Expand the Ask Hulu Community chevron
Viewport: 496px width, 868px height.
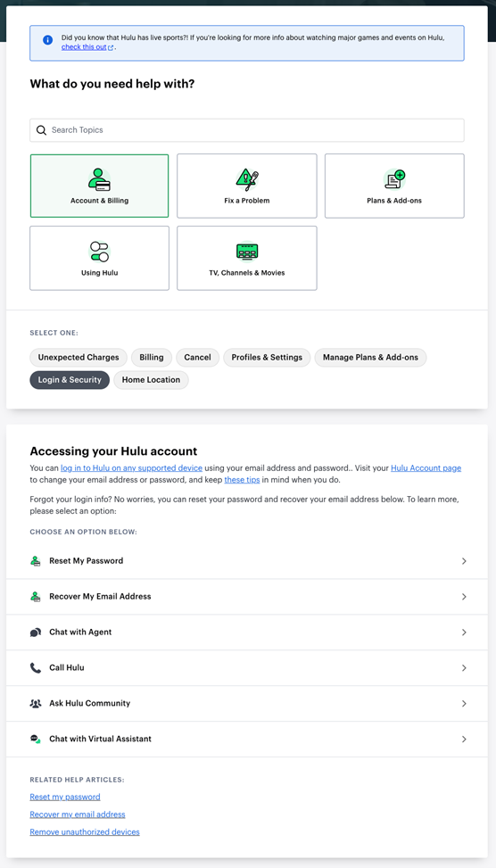coord(464,704)
